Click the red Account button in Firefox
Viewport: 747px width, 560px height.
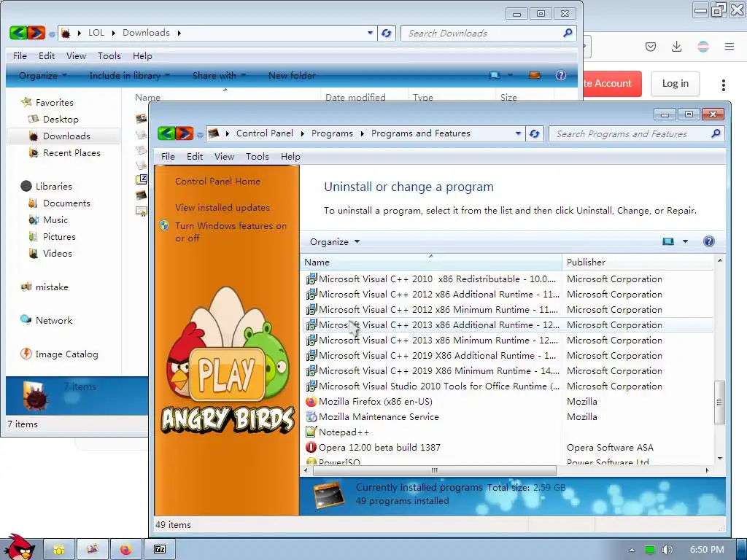(612, 83)
